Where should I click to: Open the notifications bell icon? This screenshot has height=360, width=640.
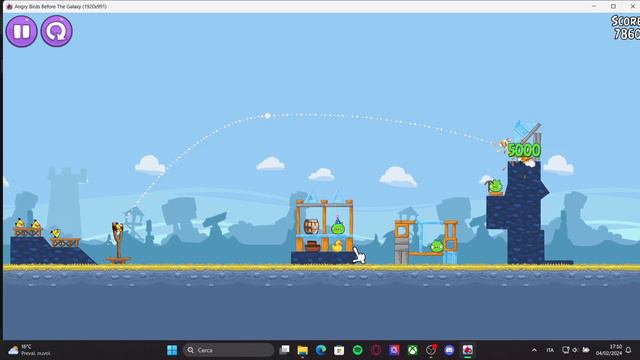click(x=629, y=350)
